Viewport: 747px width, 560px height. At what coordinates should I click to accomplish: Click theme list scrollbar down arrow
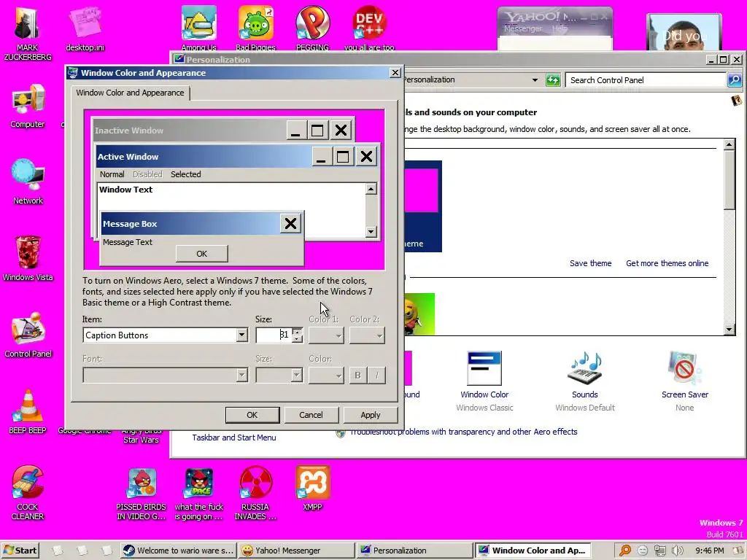(729, 329)
